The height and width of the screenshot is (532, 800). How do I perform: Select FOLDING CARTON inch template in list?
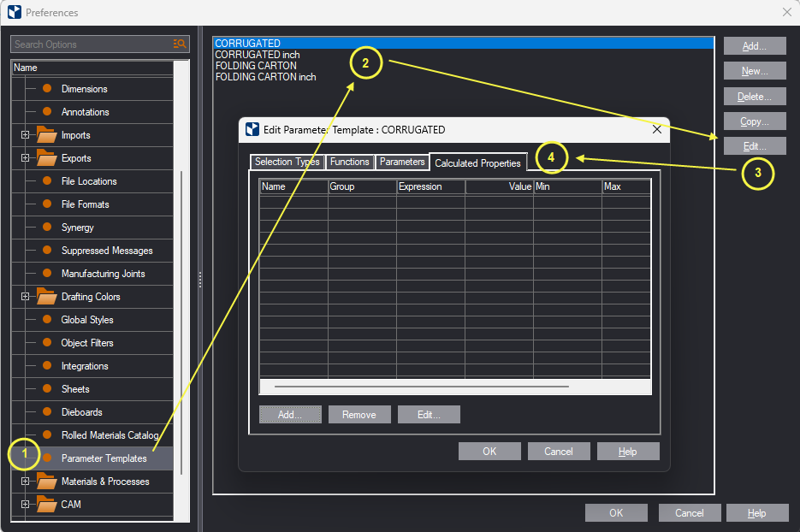(265, 77)
